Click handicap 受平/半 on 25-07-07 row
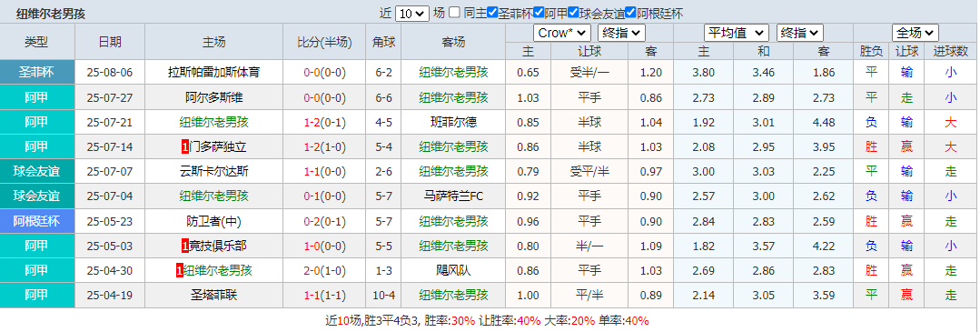This screenshot has width=980, height=332. pyautogui.click(x=589, y=172)
